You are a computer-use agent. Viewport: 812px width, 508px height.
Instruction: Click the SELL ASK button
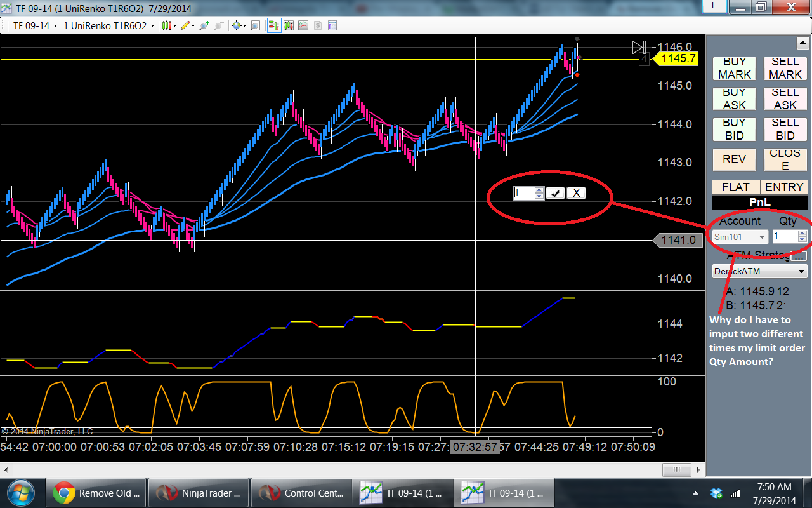pyautogui.click(x=785, y=99)
